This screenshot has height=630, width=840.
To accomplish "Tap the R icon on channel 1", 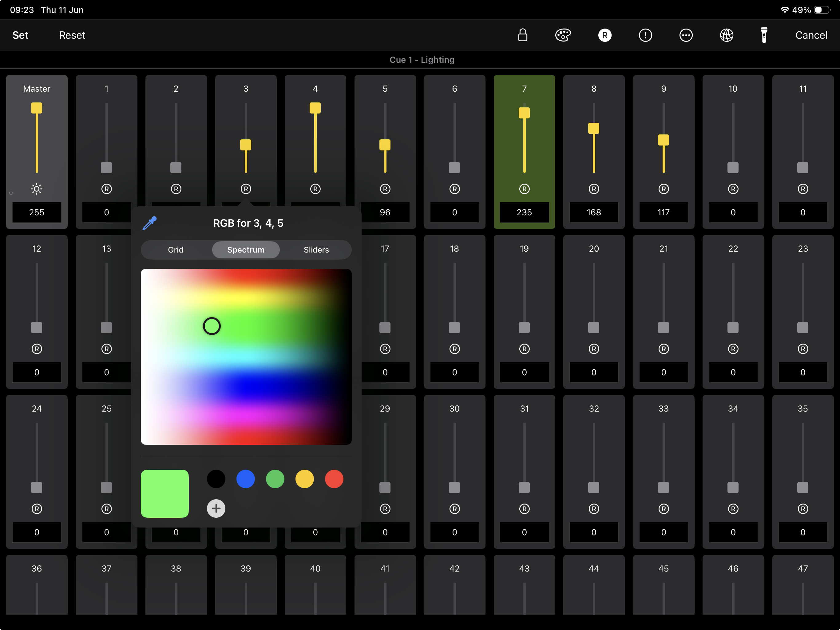I will pos(106,189).
